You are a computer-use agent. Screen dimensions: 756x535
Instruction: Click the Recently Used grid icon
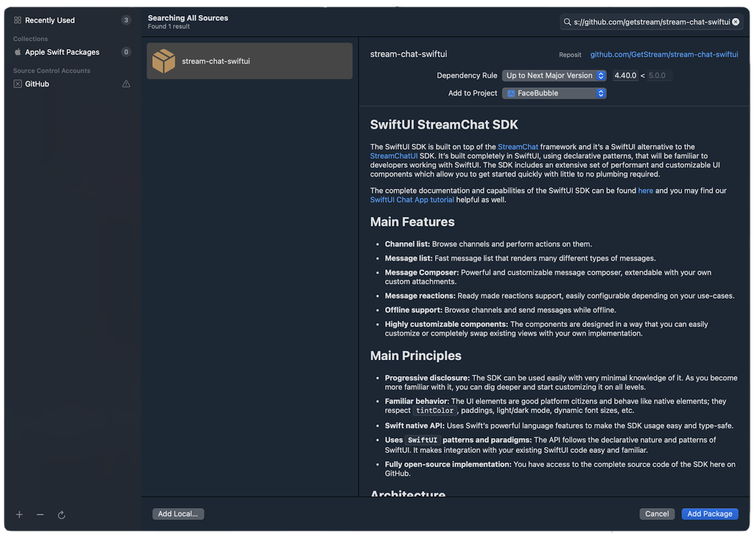[17, 20]
